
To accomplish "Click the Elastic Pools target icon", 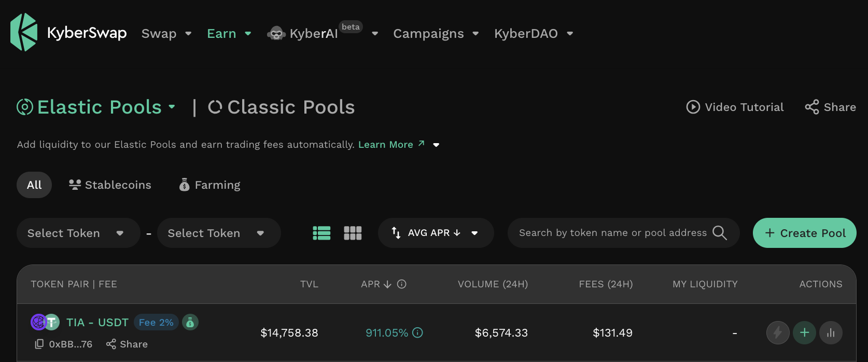I will 25,107.
